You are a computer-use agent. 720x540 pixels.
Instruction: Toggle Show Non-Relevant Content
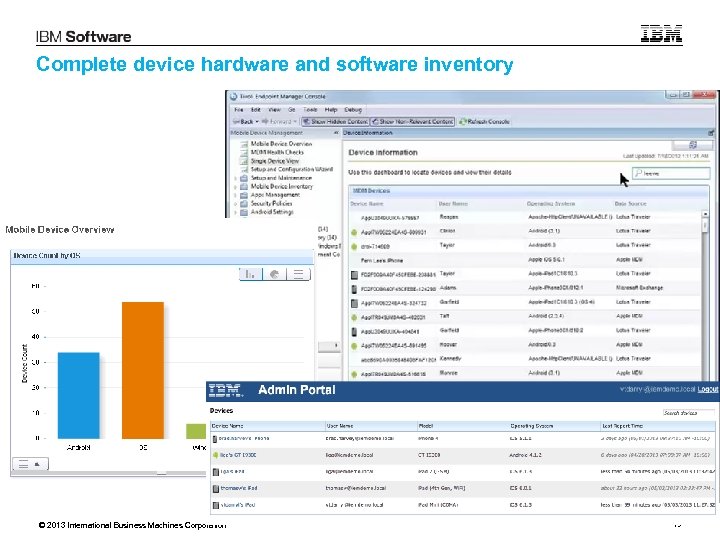click(x=412, y=121)
